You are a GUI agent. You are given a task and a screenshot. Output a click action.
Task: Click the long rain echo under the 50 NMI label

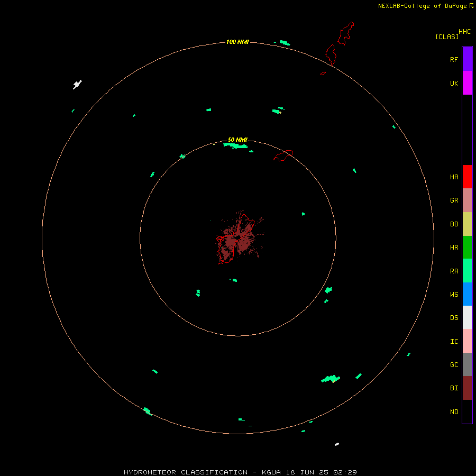(235, 146)
